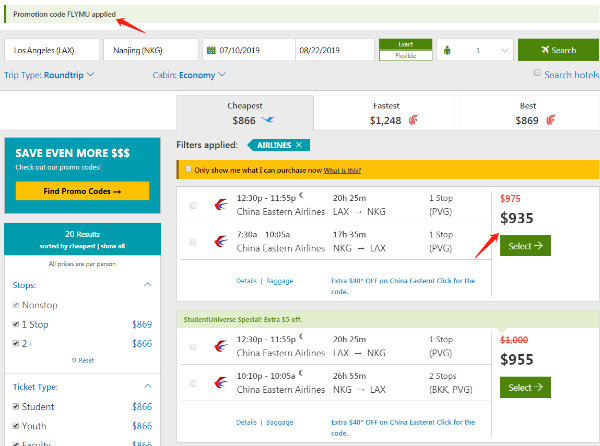Click the Search hotels label

click(x=572, y=75)
